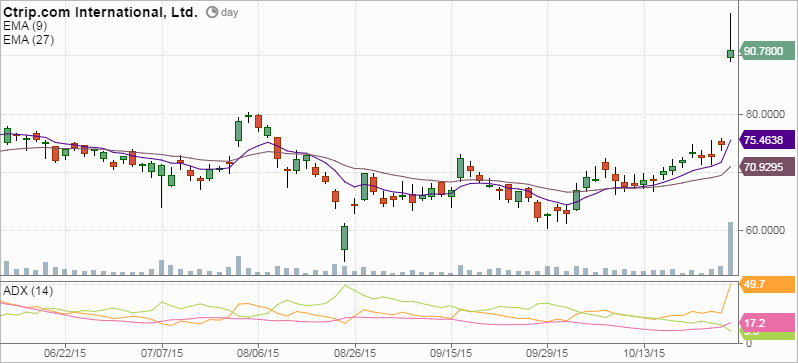The width and height of the screenshot is (798, 363).
Task: Select the EMA (27) indicator label
Action: click(28, 40)
